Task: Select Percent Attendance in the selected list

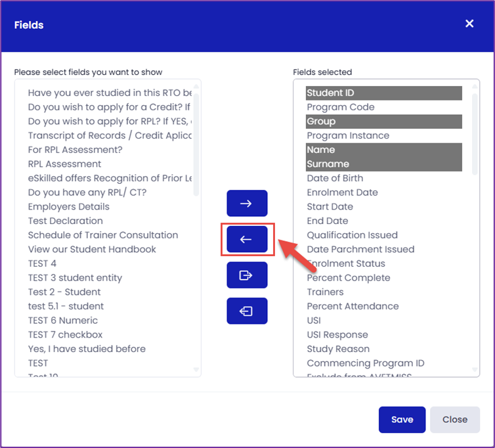Action: [x=383, y=306]
